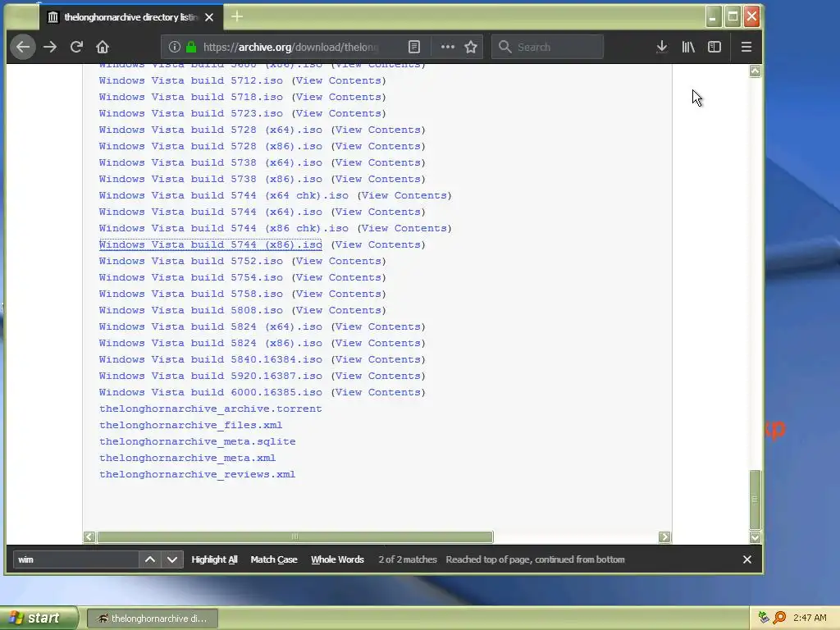This screenshot has width=840, height=630.
Task: Toggle Whole Words in find bar
Action: click(337, 559)
